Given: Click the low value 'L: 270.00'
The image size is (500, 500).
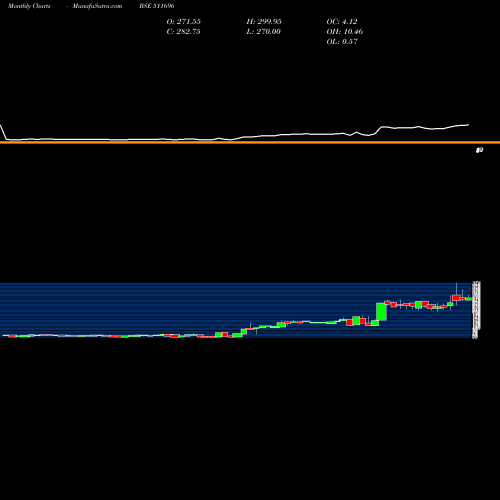Looking at the screenshot, I should [264, 31].
